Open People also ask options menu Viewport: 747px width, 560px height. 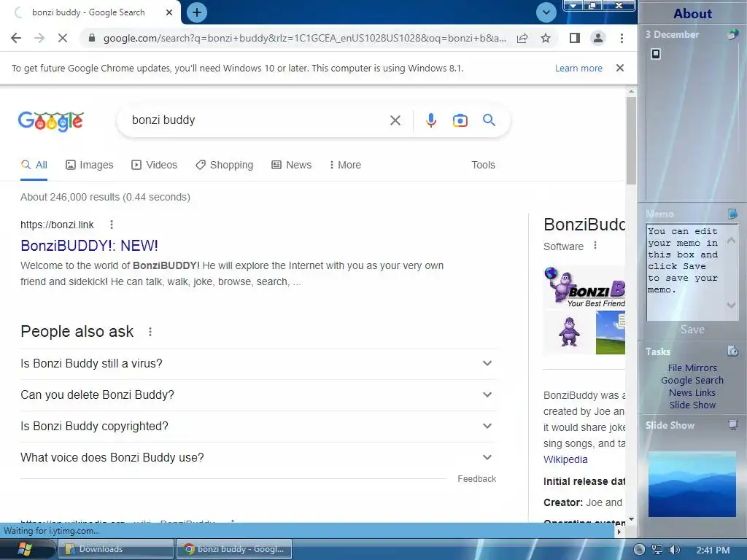click(150, 332)
